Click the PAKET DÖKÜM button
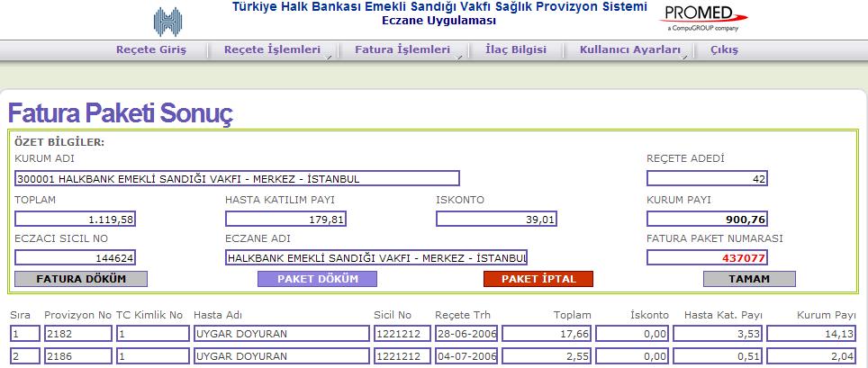This screenshot has height=368, width=868. tap(317, 279)
